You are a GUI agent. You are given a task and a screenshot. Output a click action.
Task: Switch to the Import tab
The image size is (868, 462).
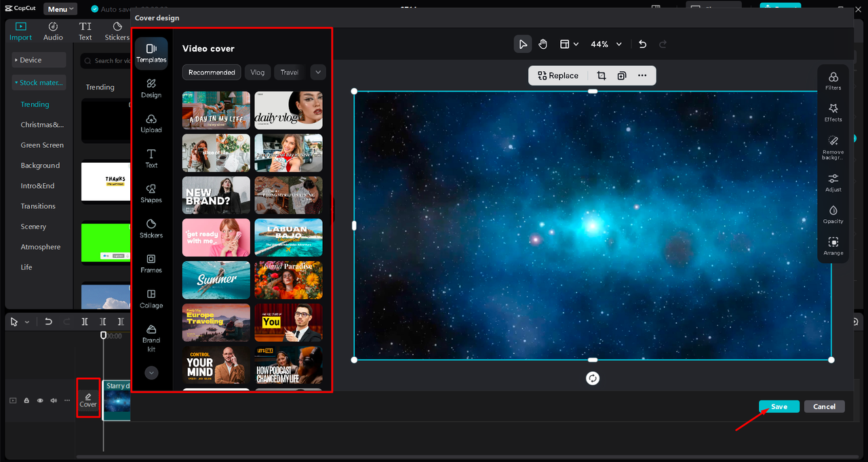pyautogui.click(x=20, y=32)
